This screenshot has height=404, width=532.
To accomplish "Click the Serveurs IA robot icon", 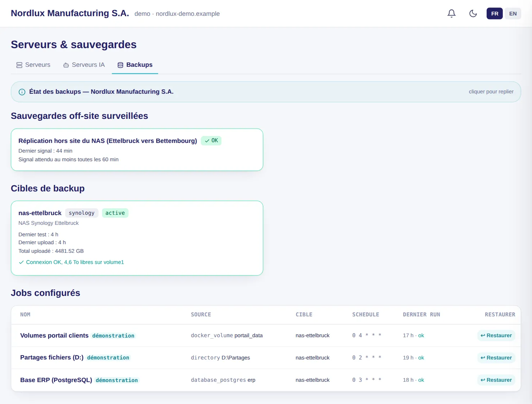I will 66,65.
